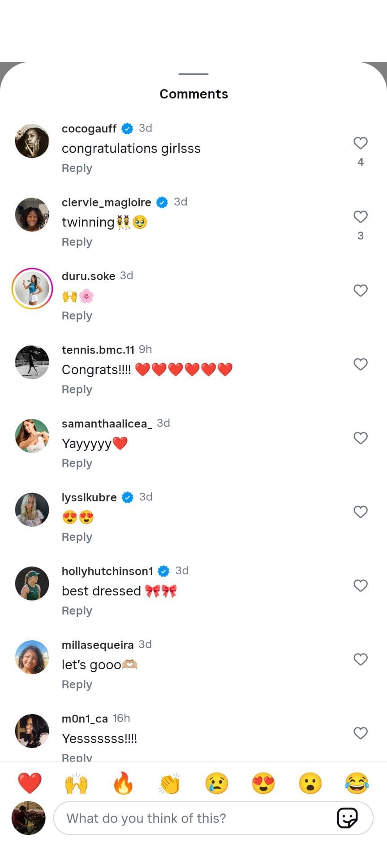View duru.soke's story via their avatar ring

(32, 288)
